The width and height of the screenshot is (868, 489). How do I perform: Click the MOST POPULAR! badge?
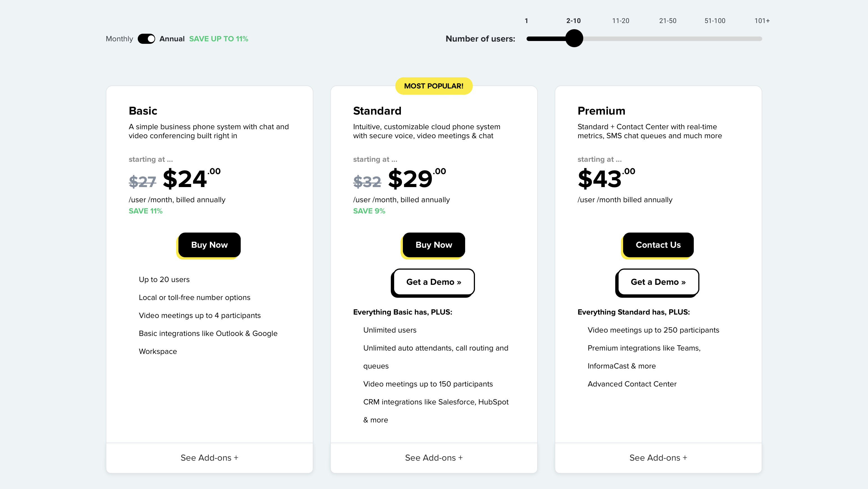[434, 86]
